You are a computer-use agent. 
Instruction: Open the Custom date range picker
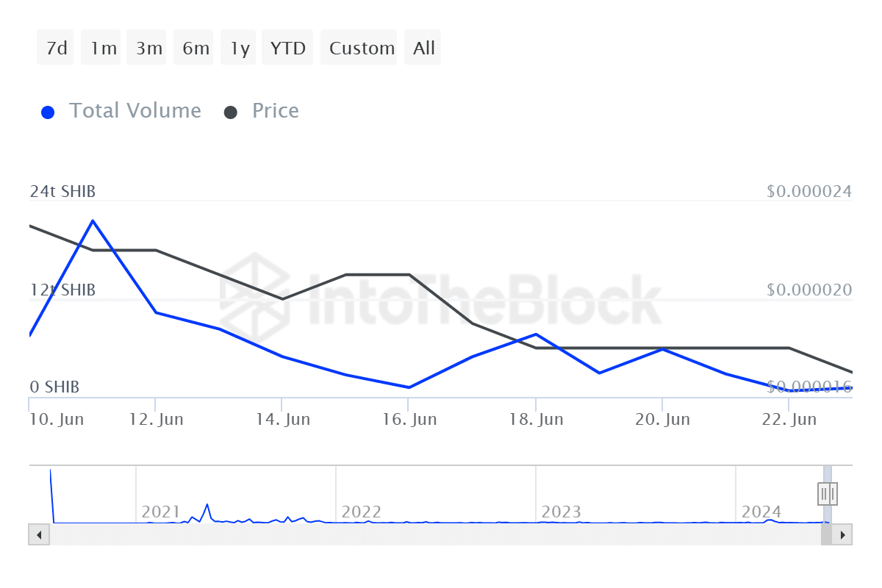click(361, 48)
